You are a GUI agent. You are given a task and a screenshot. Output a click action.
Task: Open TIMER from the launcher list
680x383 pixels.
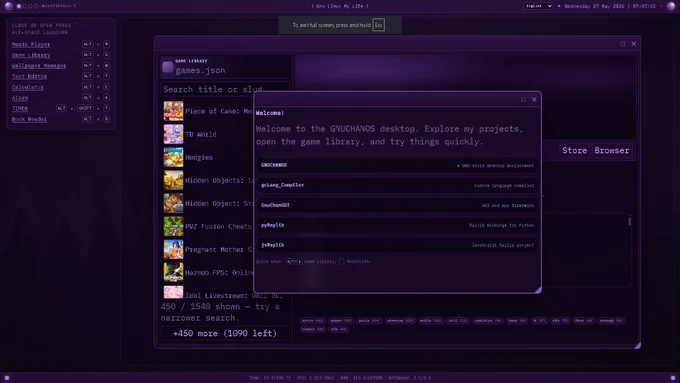pos(20,108)
